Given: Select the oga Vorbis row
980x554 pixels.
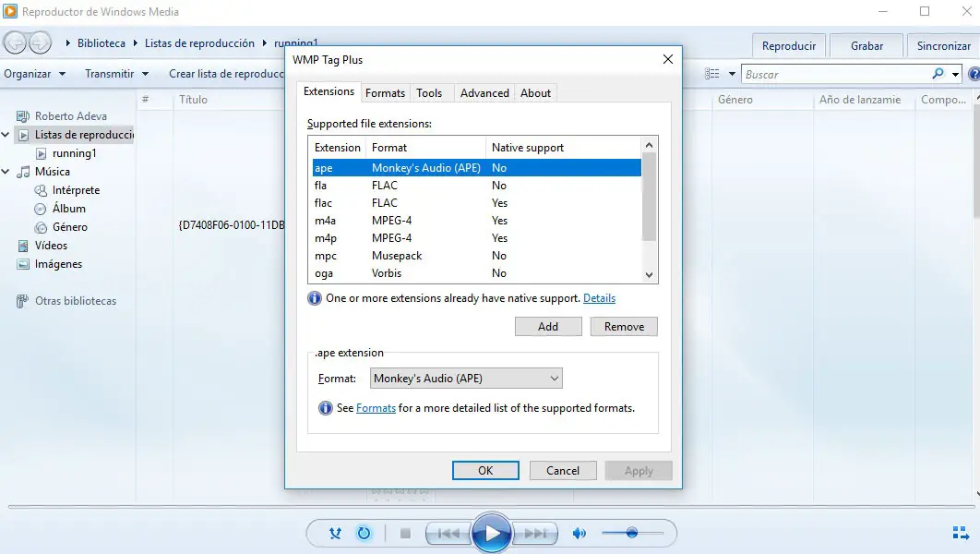Looking at the screenshot, I should 476,272.
